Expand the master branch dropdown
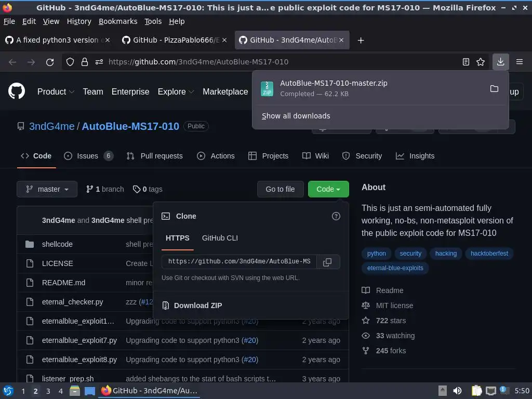532x399 pixels. click(x=47, y=189)
